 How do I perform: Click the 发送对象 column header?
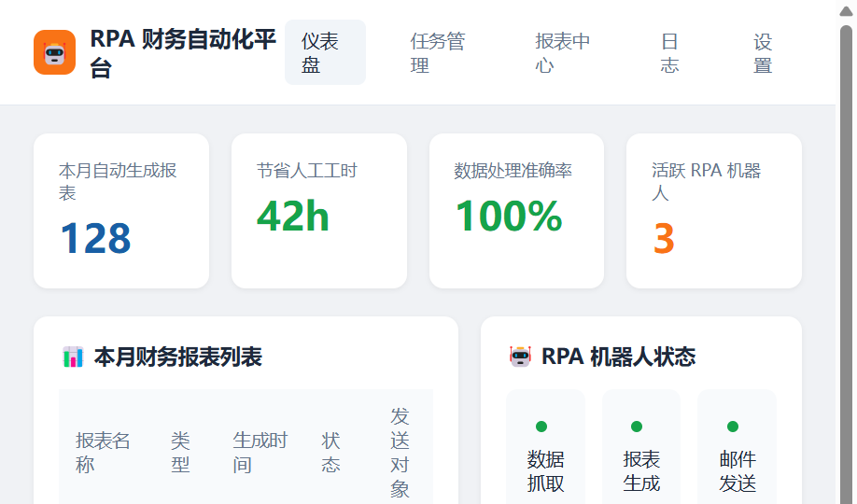click(400, 452)
